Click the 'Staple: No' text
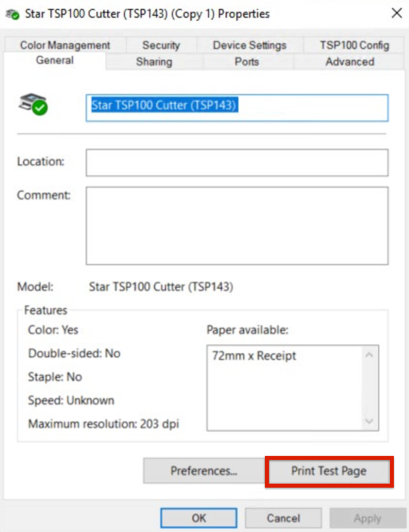 click(55, 377)
